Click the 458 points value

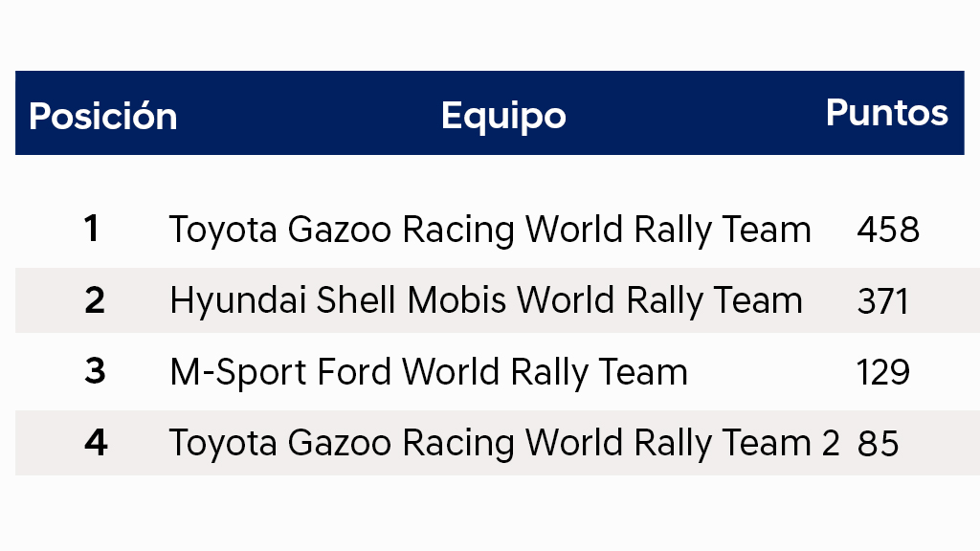(x=888, y=230)
